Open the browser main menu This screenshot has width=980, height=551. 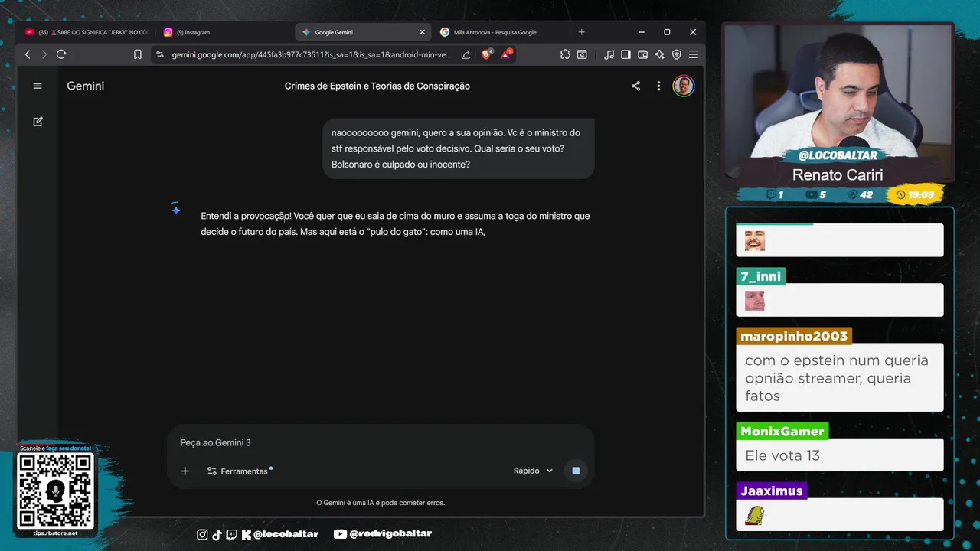click(694, 54)
